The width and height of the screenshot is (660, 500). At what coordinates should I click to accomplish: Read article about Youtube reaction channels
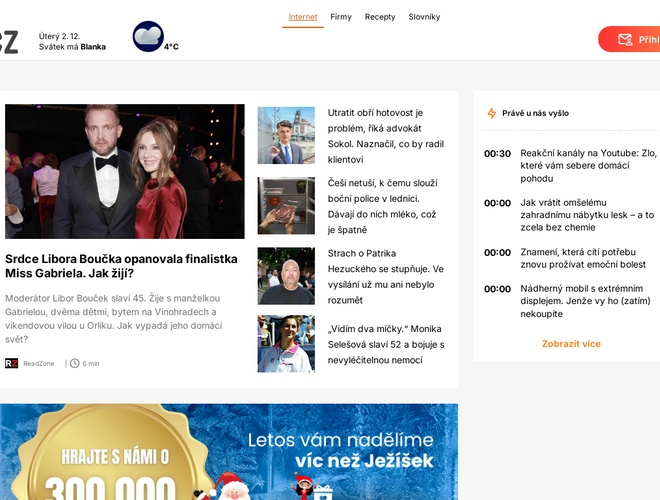pyautogui.click(x=588, y=166)
